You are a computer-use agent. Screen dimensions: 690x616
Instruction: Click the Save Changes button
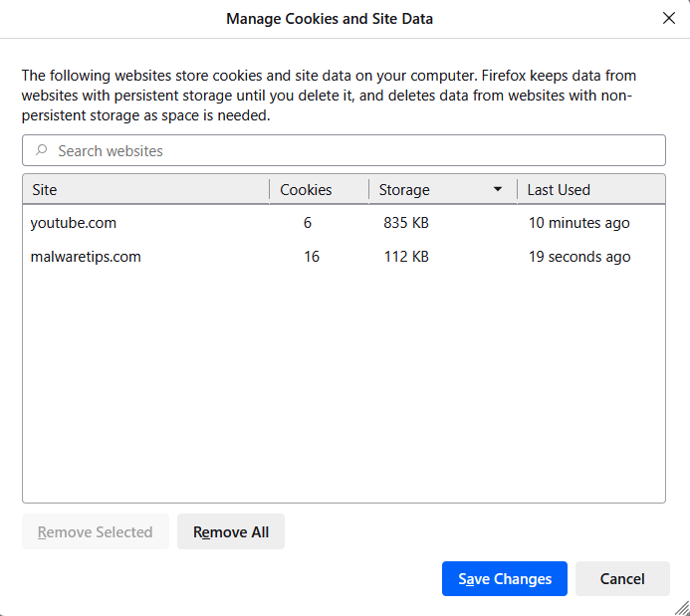(x=505, y=579)
